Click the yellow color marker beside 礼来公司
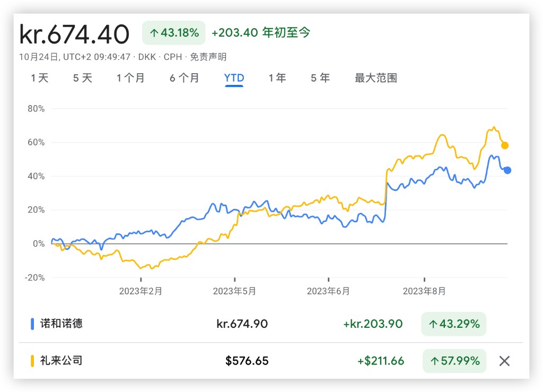Screen dimensions: 543x392 point(33,361)
